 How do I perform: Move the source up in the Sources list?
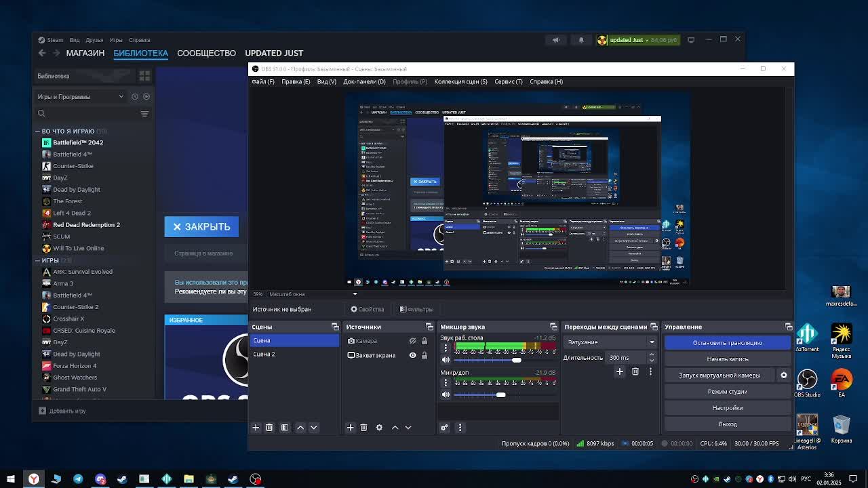(395, 428)
